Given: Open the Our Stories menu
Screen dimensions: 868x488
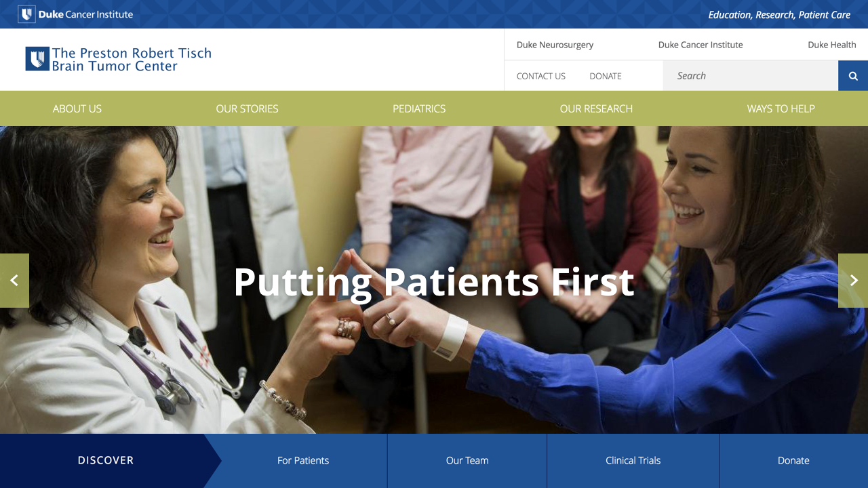Looking at the screenshot, I should (x=247, y=108).
